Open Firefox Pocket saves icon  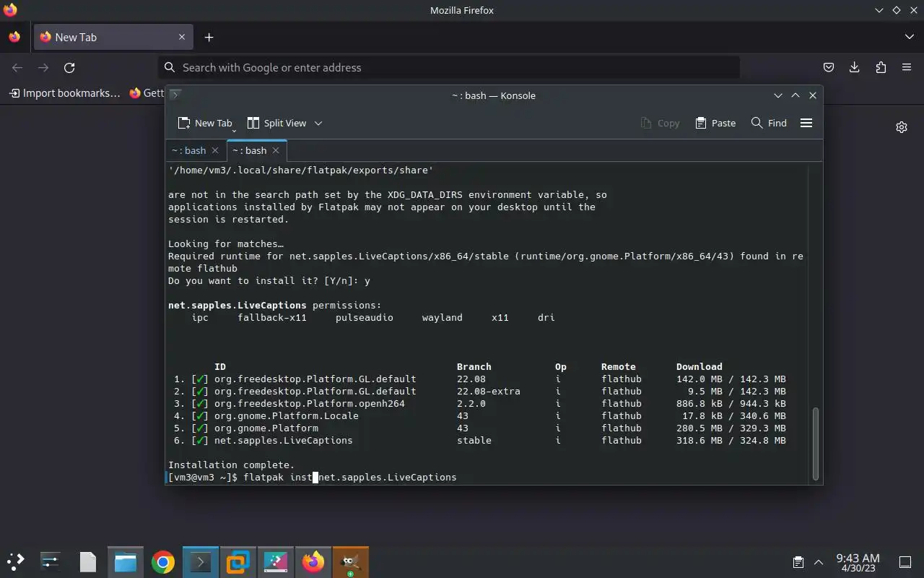click(829, 67)
